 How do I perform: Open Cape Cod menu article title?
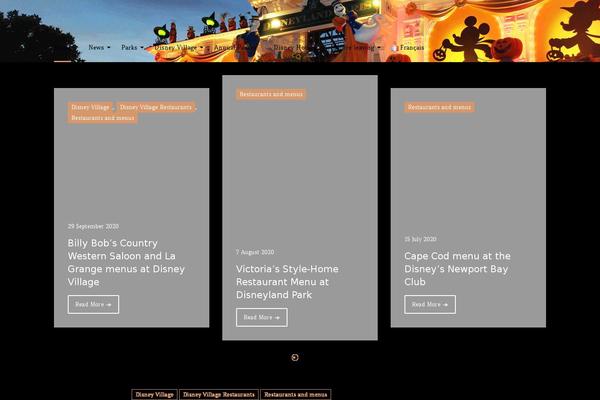pos(457,269)
